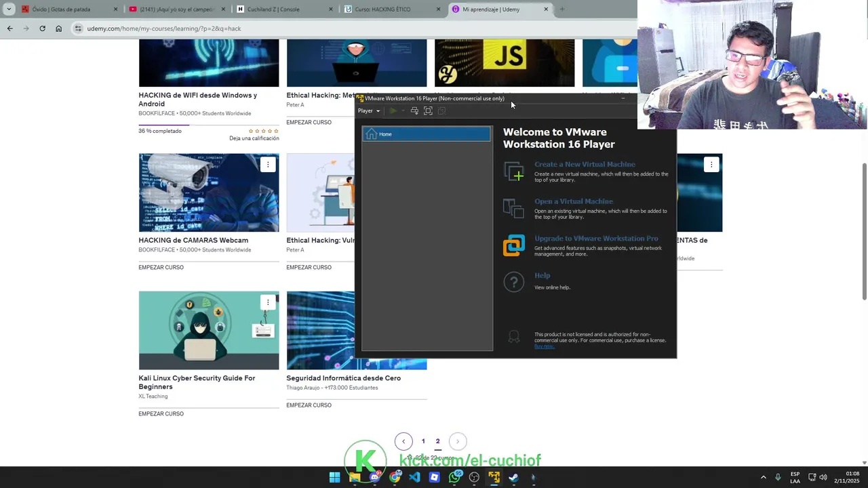Switch to the Curso: HACKING ÉTICO tab
Viewport: 868px width, 488px height.
[x=392, y=9]
